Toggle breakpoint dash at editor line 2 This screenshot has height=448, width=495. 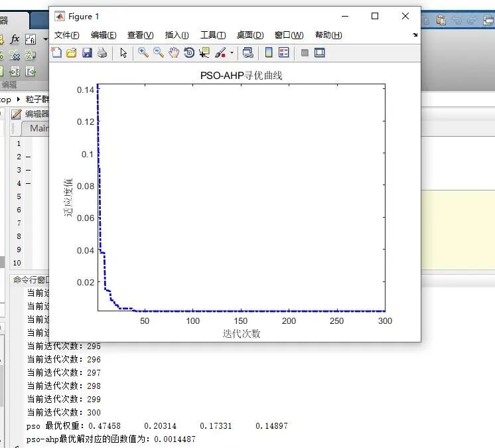click(x=29, y=157)
